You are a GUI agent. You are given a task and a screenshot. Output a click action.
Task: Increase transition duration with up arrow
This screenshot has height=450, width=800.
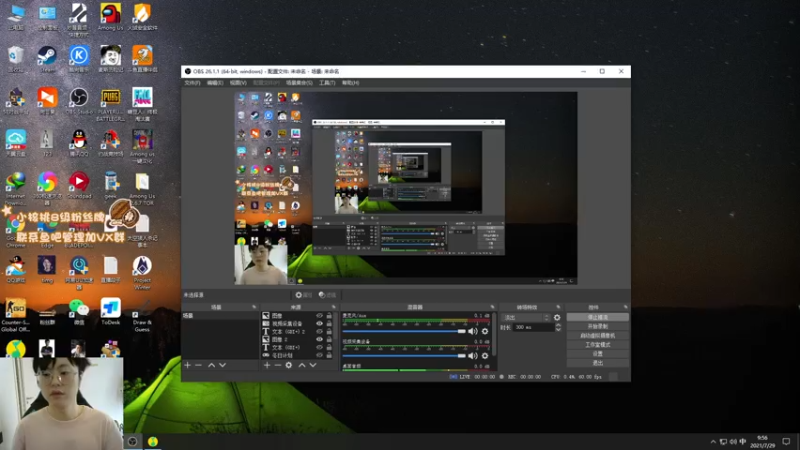point(558,325)
